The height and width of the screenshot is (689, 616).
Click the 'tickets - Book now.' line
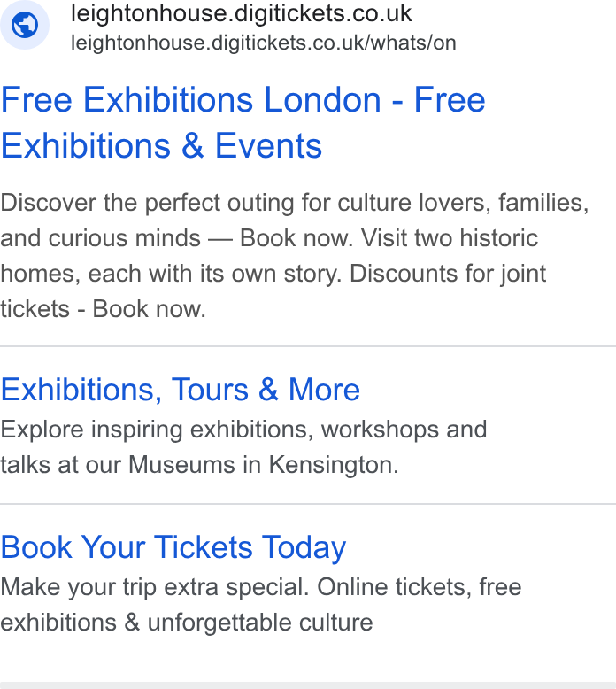pyautogui.click(x=104, y=309)
